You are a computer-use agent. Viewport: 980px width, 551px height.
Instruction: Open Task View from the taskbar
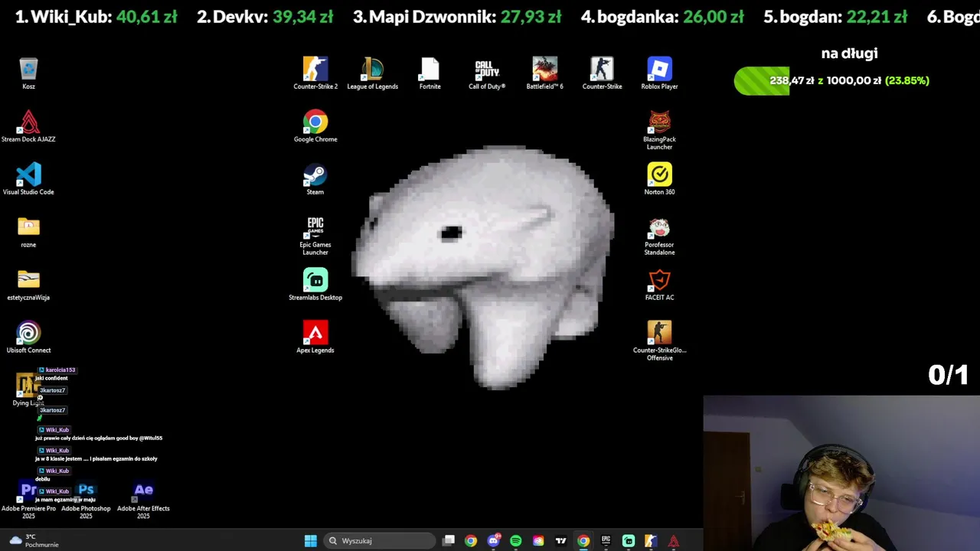pyautogui.click(x=449, y=541)
